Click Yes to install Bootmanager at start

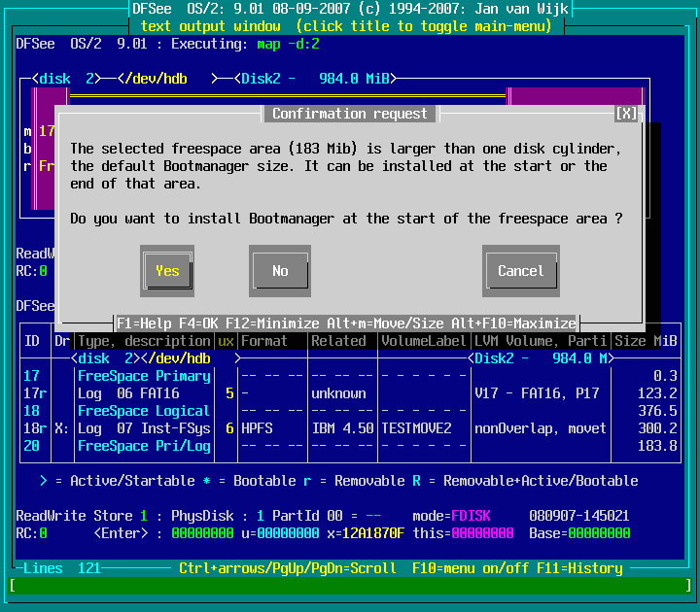point(167,271)
